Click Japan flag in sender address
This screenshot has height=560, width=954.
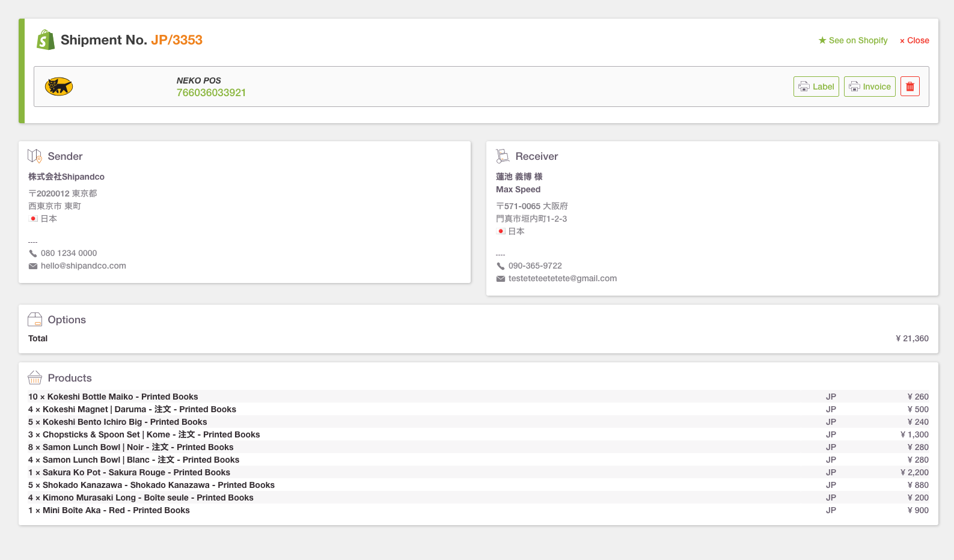[x=34, y=219]
